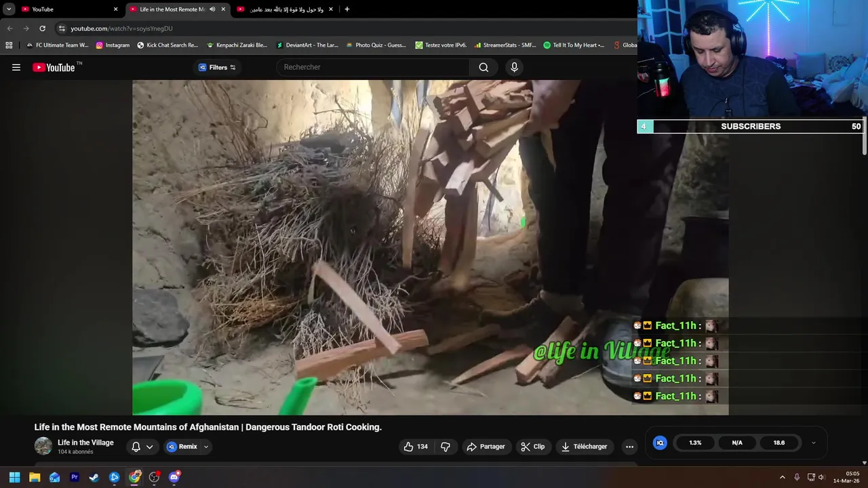Screen dimensions: 868x488
Task: Click the microphone icon in system tray
Action: tap(797, 477)
